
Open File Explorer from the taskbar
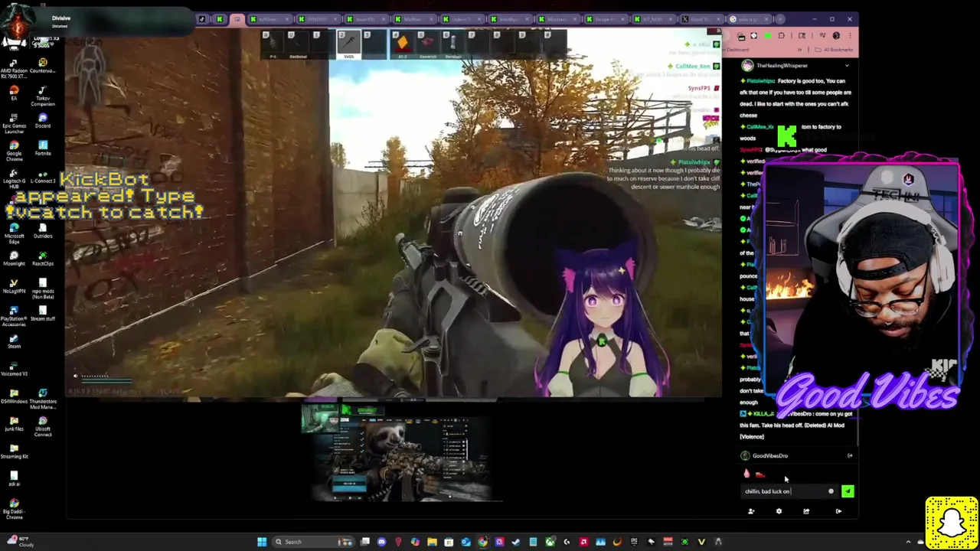coord(432,542)
